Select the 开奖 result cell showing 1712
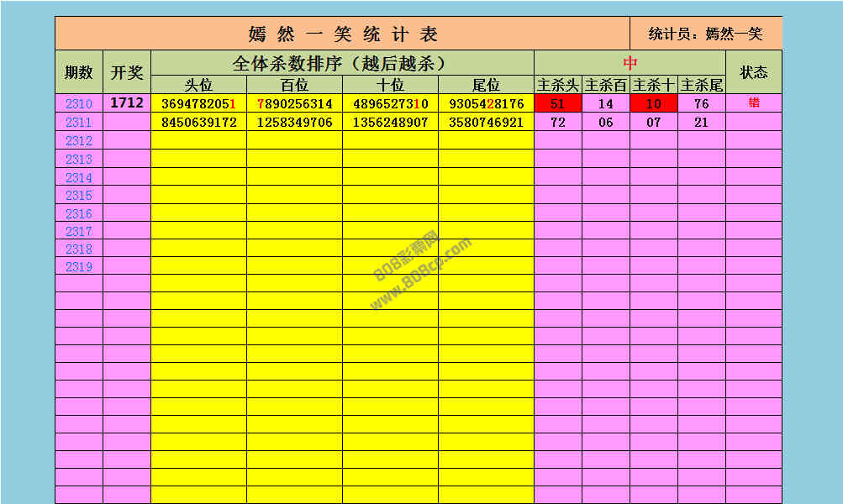 click(x=127, y=103)
